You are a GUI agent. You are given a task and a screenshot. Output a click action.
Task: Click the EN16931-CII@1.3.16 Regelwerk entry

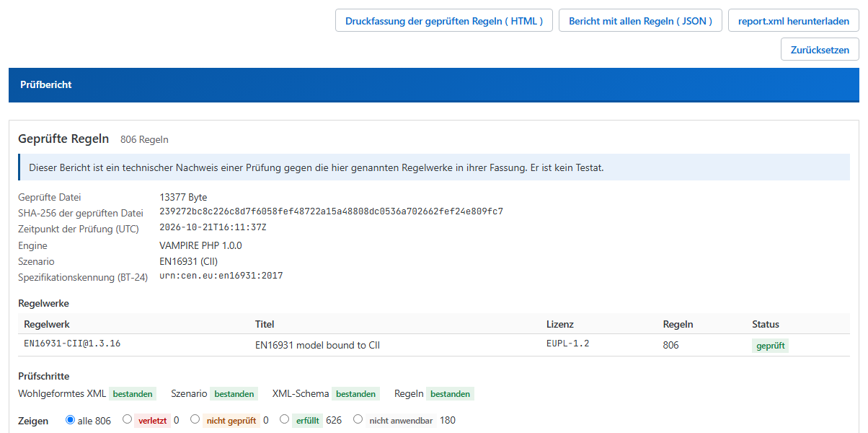72,344
